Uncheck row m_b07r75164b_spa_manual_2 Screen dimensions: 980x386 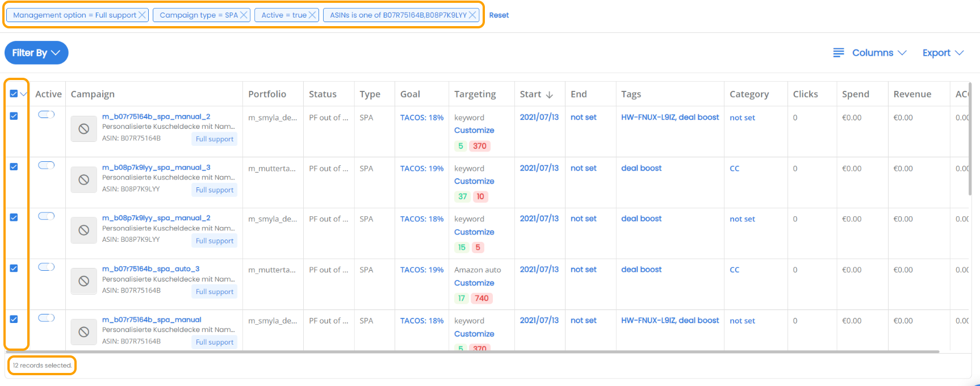[x=14, y=116]
